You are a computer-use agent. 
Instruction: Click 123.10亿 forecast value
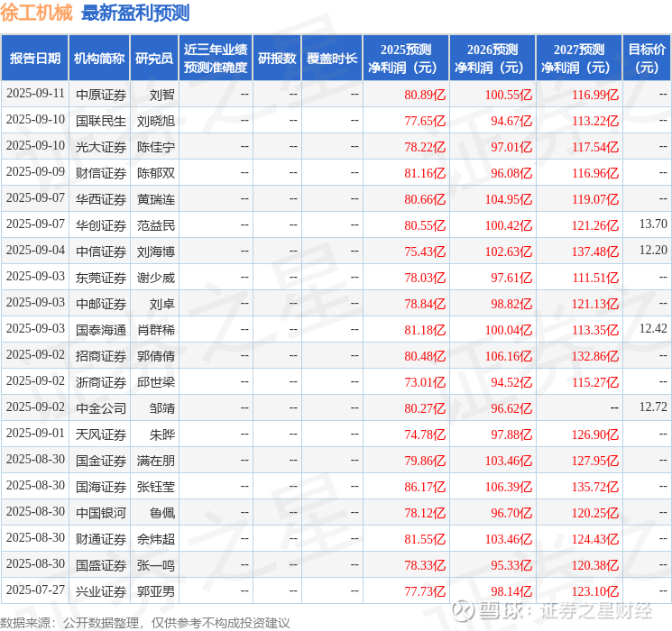[595, 591]
